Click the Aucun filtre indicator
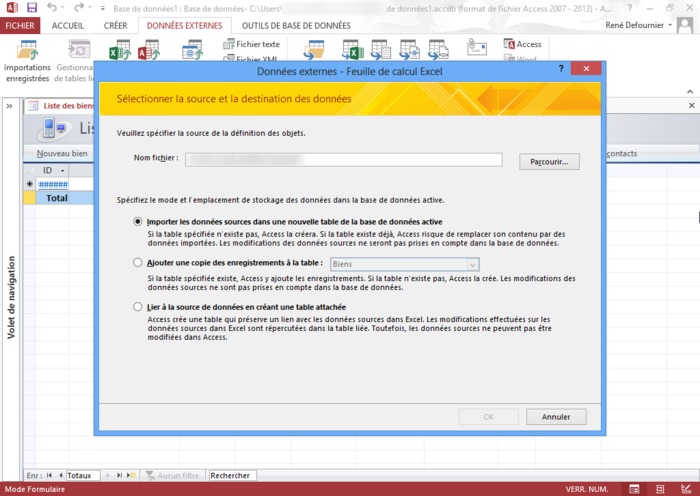Viewport: 700px width, 496px height. 173,475
